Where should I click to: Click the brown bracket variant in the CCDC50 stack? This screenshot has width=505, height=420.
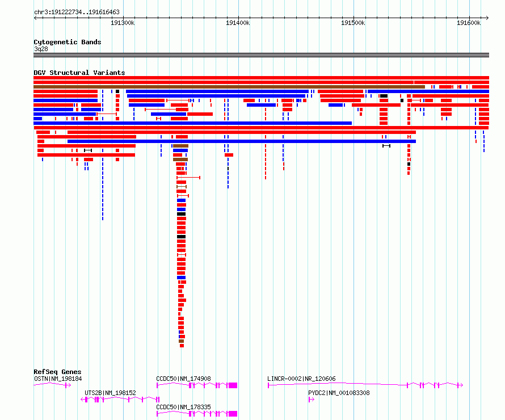pos(182,187)
